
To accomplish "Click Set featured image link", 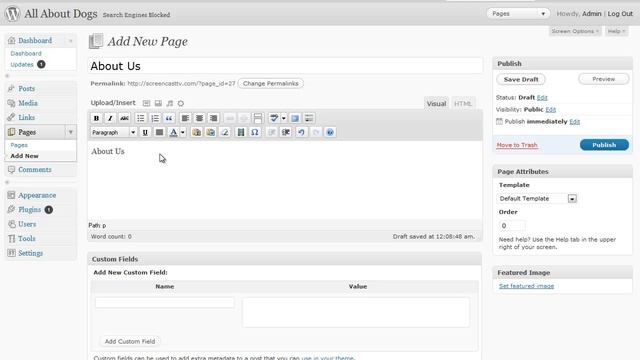I will (527, 286).
